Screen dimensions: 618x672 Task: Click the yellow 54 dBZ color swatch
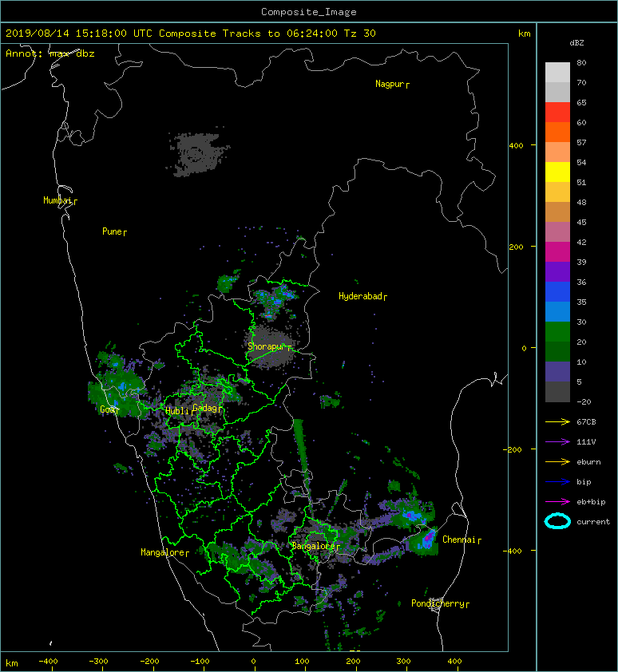(557, 172)
